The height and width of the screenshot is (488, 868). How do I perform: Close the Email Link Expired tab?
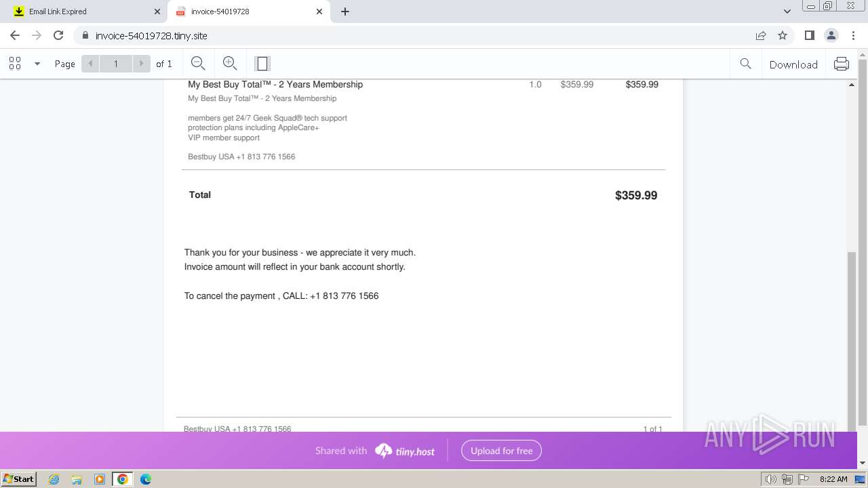coord(157,12)
